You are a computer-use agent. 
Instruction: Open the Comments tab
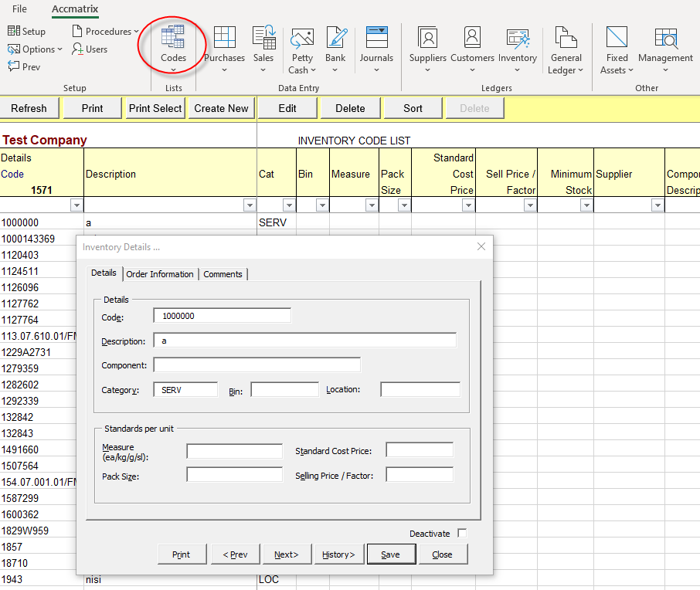point(223,274)
